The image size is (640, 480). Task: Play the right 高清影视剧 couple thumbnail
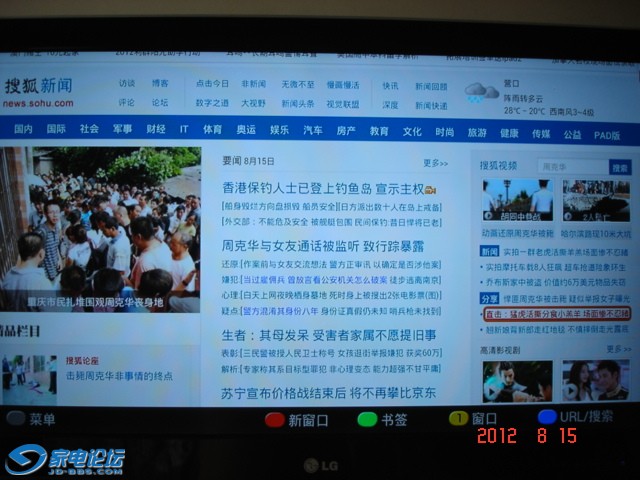[596, 380]
